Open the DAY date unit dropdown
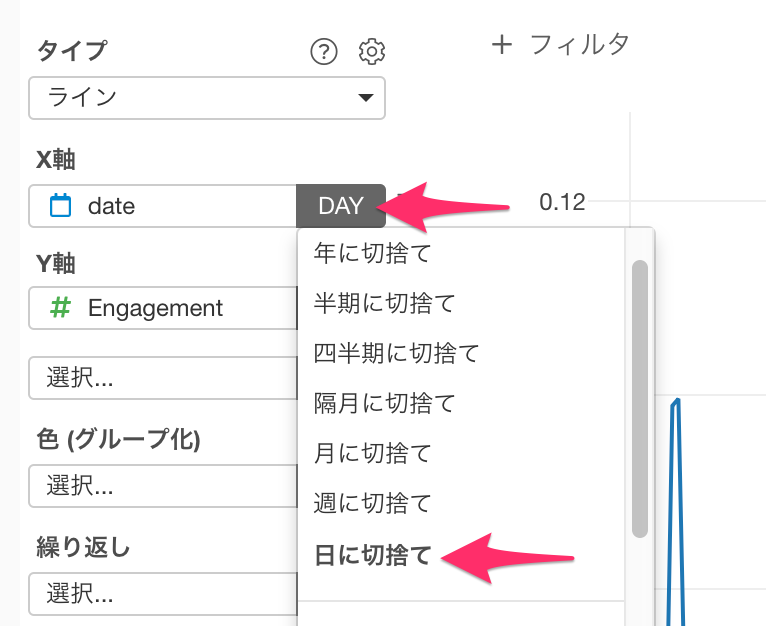The width and height of the screenshot is (766, 626). click(x=341, y=206)
